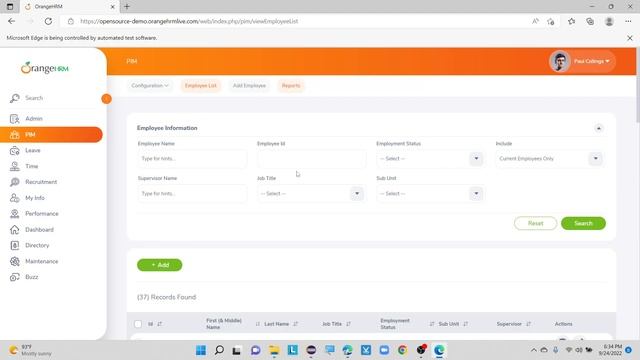This screenshot has height=360, width=640.
Task: Tick the select-all checkbox in table header
Action: (138, 324)
